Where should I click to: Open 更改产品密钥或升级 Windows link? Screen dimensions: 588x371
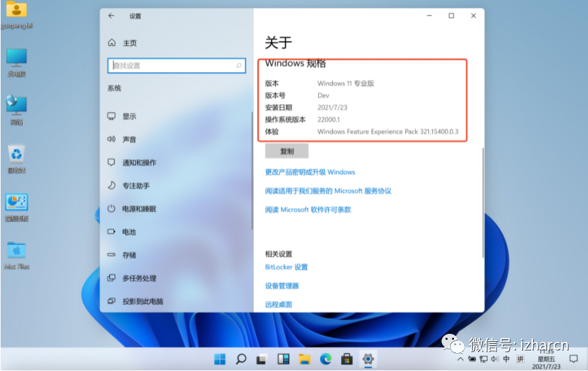tap(310, 172)
